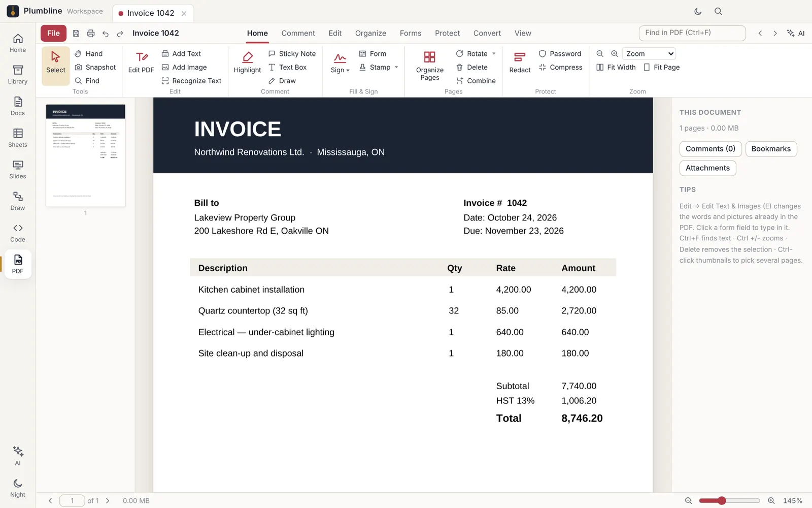
Task: Switch to the Protect tab
Action: click(x=447, y=33)
